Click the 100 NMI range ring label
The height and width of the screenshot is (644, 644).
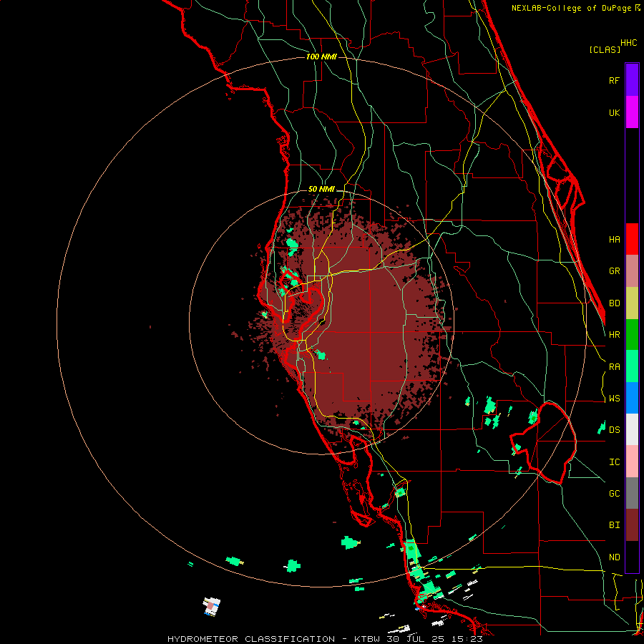(321, 57)
